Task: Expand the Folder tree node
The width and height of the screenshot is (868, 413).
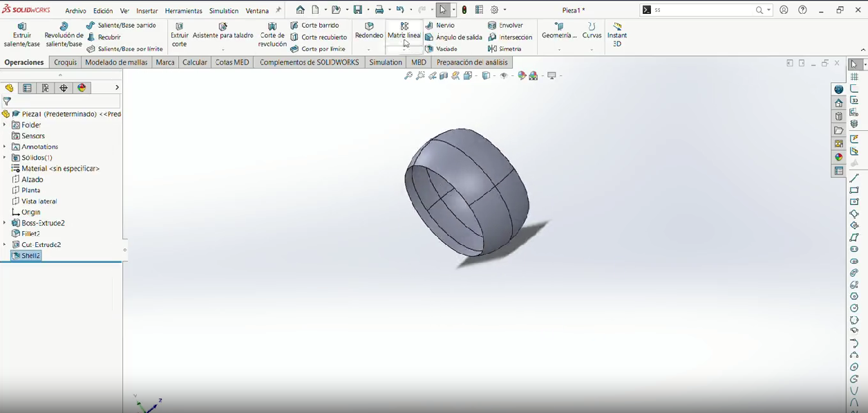Action: tap(5, 125)
